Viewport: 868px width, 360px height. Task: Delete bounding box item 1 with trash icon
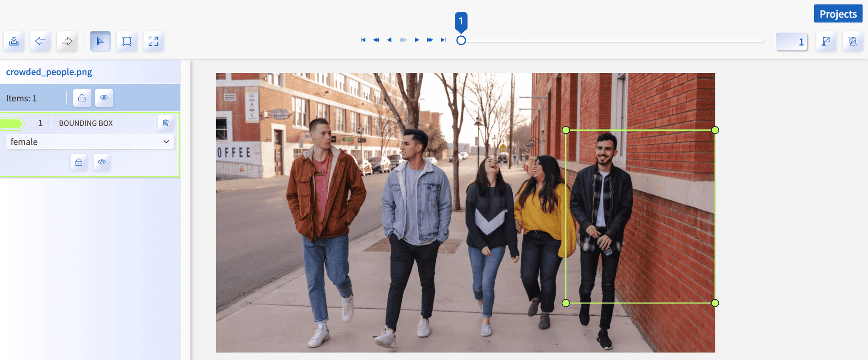point(165,123)
